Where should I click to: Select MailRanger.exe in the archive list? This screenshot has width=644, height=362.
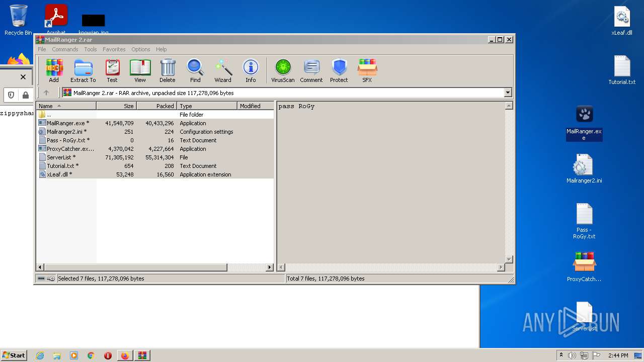pos(155,123)
